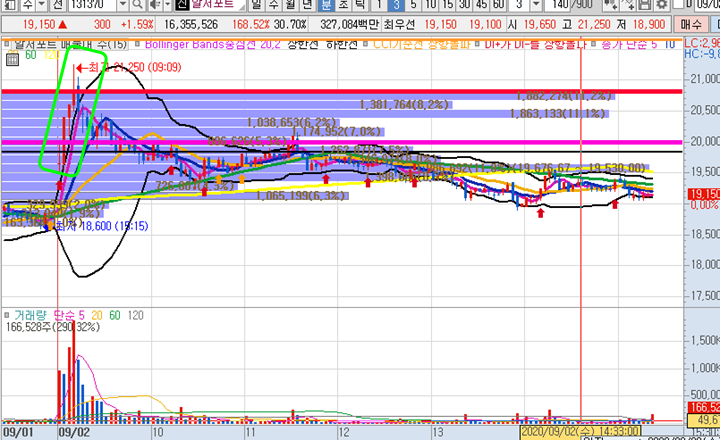Click the volume figure 16,355,526
This screenshot has height=440, width=720.
tap(191, 24)
